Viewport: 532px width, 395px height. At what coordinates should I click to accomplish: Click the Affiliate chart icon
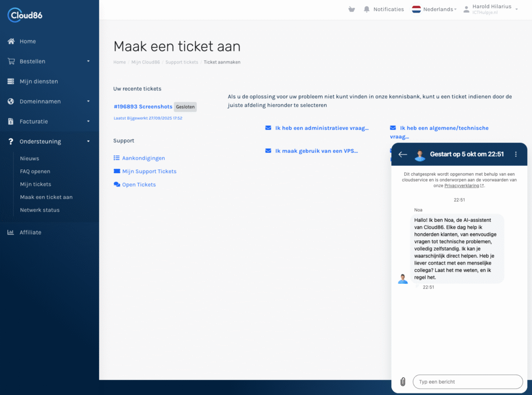(11, 232)
